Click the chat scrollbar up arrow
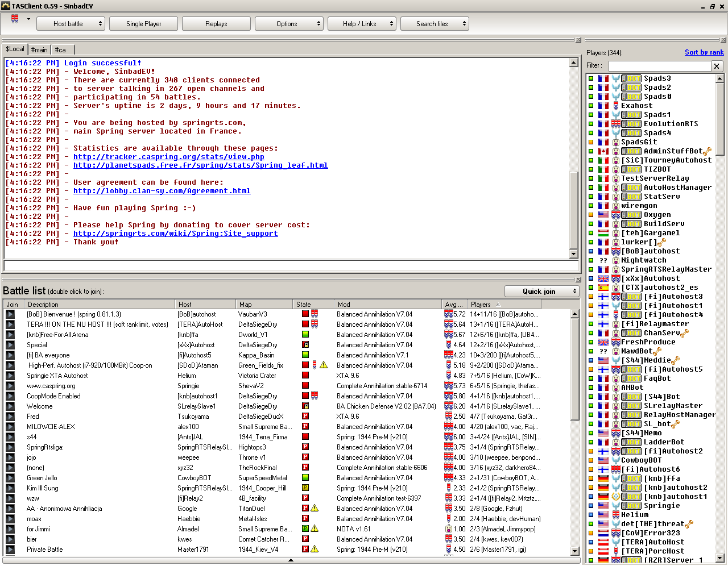 (574, 63)
